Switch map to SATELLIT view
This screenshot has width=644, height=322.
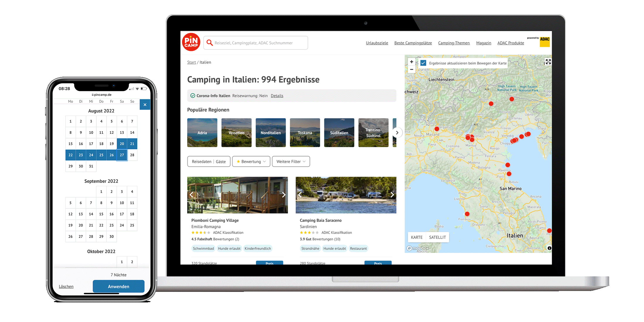437,237
